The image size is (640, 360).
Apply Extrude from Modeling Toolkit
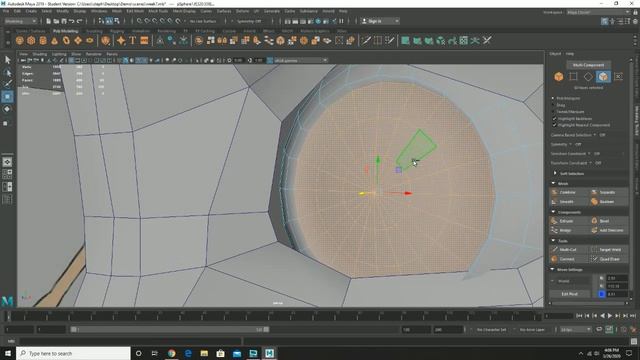coord(569,221)
